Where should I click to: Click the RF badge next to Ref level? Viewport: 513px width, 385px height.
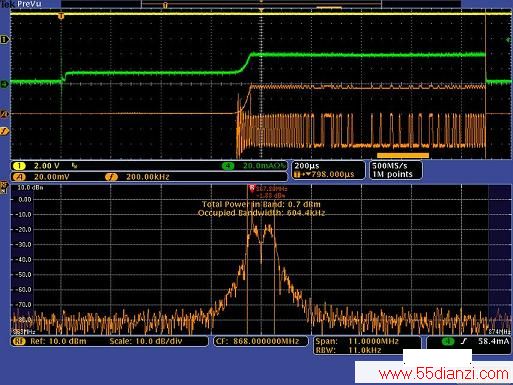click(19, 341)
